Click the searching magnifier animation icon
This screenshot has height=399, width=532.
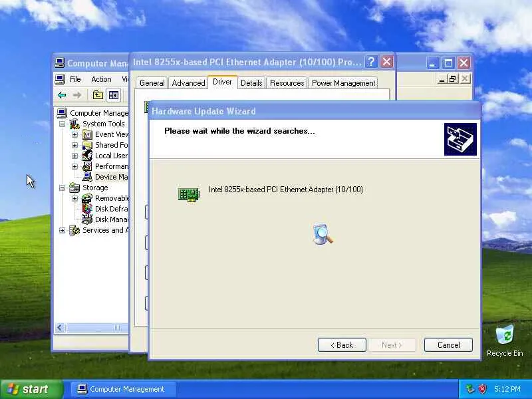[x=323, y=233]
